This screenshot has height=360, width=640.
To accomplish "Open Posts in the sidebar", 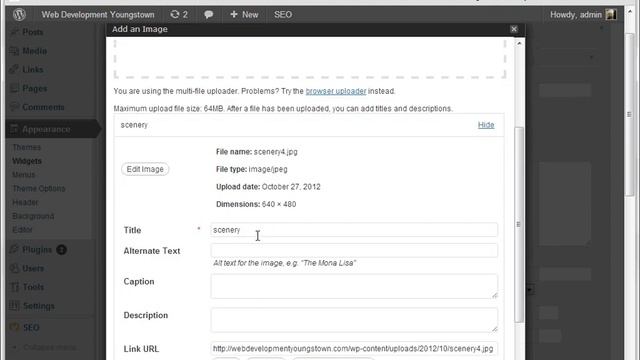I will pos(32,32).
